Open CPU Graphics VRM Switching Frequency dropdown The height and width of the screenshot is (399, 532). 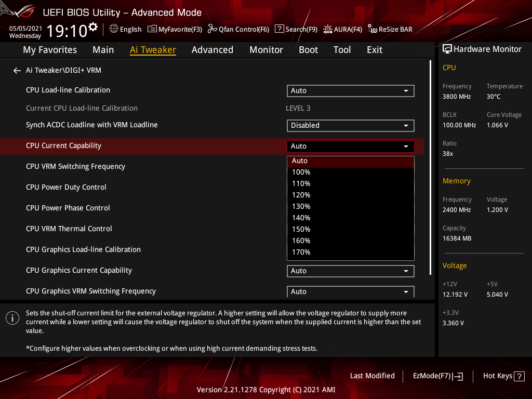point(351,291)
